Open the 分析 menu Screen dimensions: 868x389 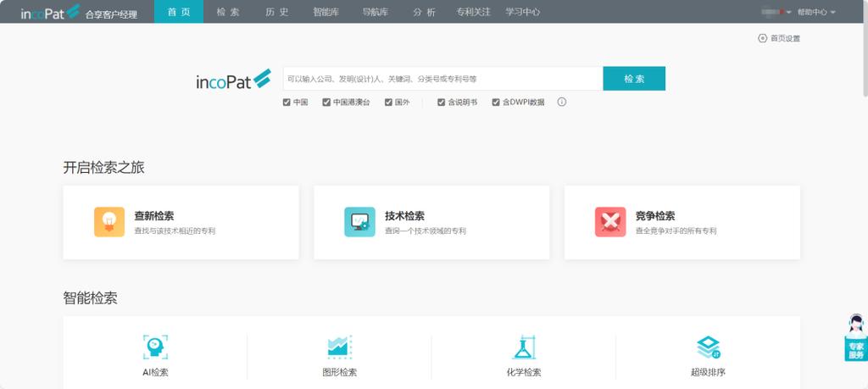coord(424,12)
